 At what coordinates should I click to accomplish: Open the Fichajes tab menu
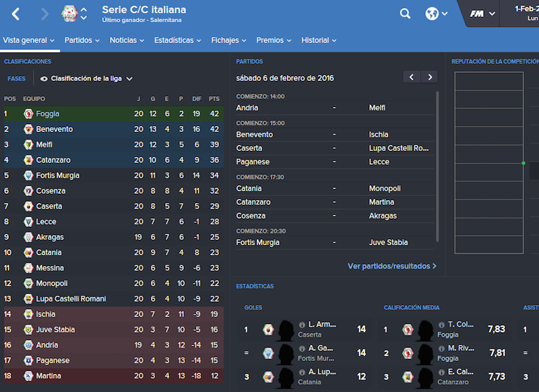pos(228,40)
